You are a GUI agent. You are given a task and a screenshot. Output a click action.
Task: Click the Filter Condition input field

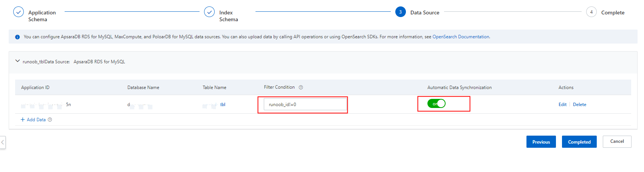pyautogui.click(x=305, y=104)
